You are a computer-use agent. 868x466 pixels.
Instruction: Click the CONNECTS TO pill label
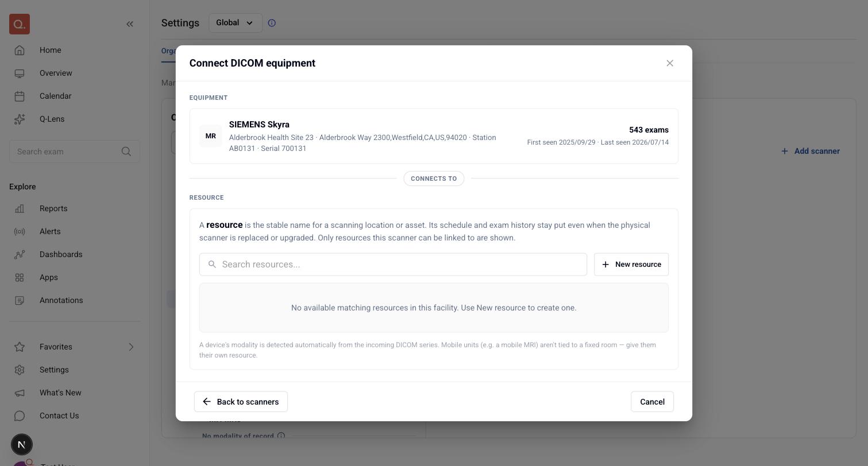tap(434, 178)
